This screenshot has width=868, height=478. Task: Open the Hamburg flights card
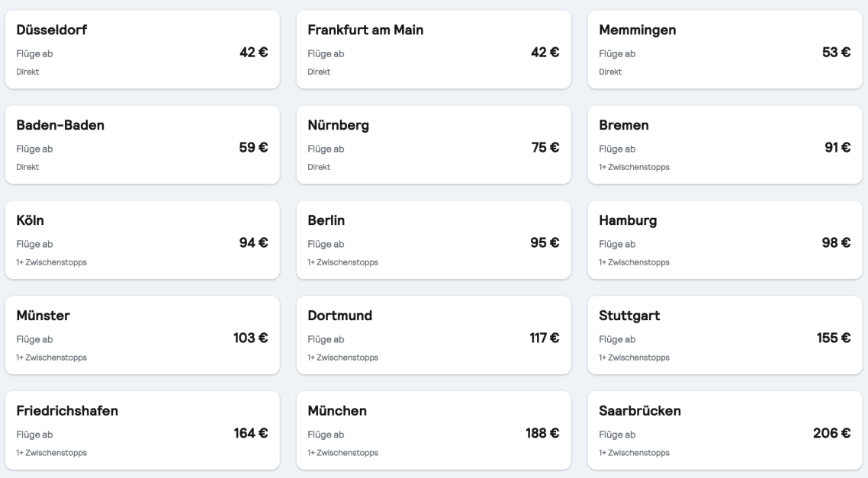point(725,240)
